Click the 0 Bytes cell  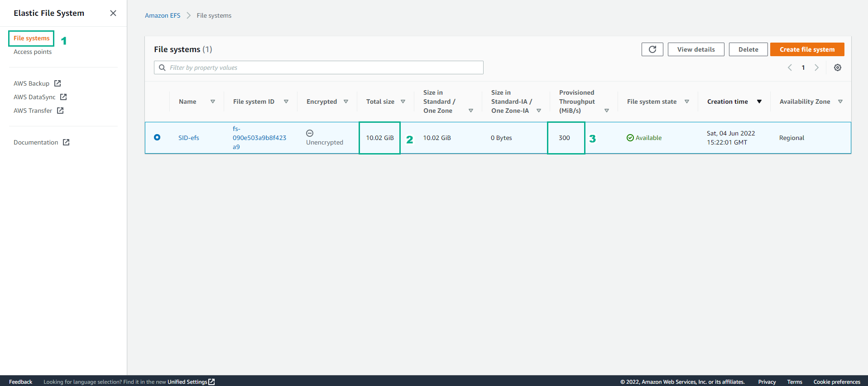pyautogui.click(x=501, y=138)
